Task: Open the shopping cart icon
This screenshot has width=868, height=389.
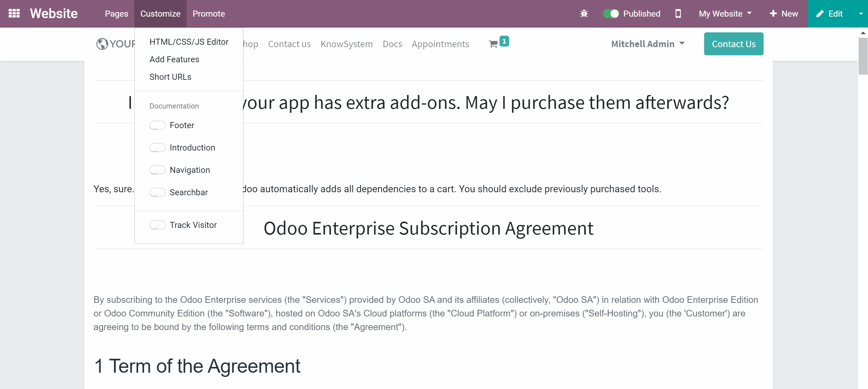Action: coord(493,44)
